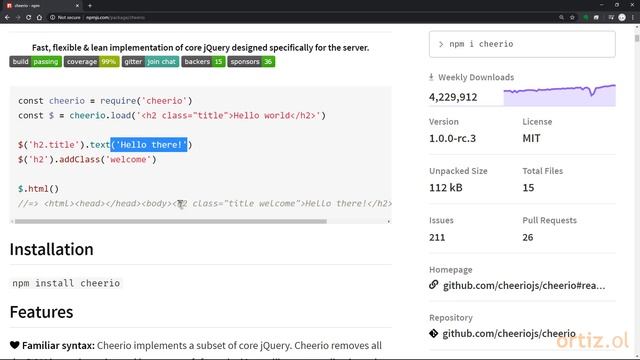Click the build passing badge
640x360 pixels.
coord(36,62)
